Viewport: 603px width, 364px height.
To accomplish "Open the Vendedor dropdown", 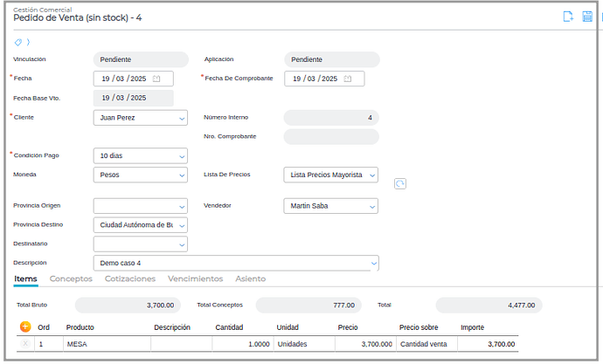I will [x=372, y=207].
